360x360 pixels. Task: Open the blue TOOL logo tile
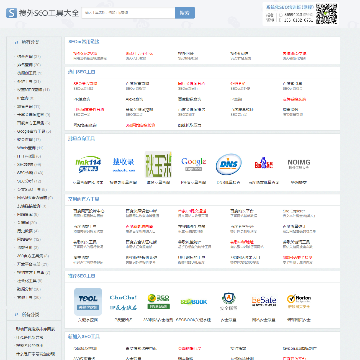coord(88,302)
